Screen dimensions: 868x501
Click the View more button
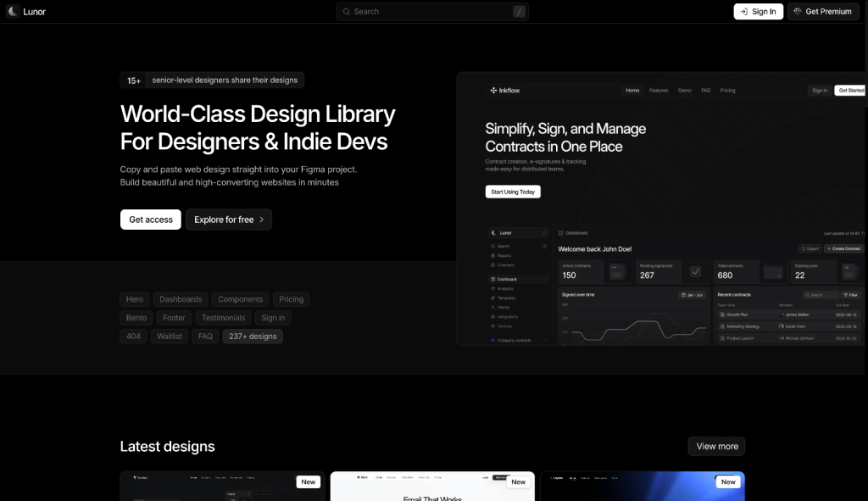click(x=717, y=446)
